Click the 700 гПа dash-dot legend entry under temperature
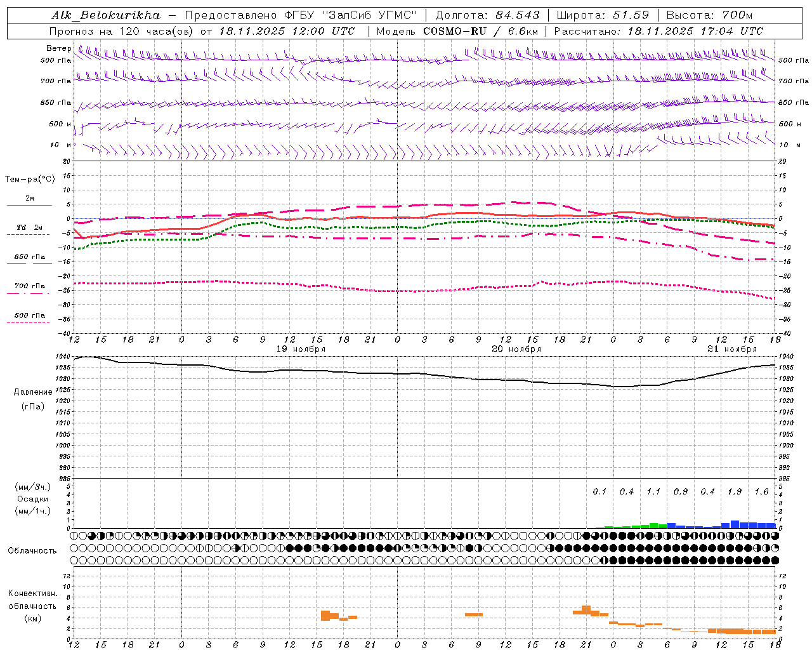Image resolution: width=812 pixels, height=650 pixels. (x=30, y=286)
